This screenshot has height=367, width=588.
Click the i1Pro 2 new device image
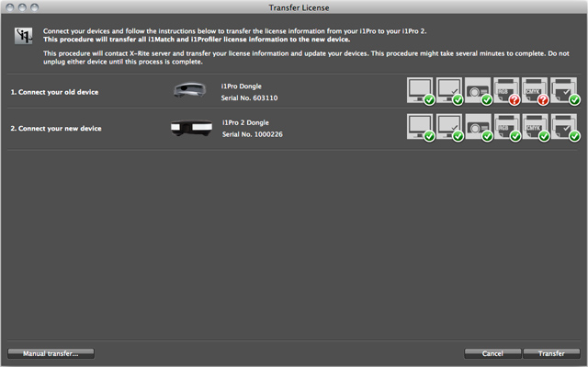pos(192,128)
